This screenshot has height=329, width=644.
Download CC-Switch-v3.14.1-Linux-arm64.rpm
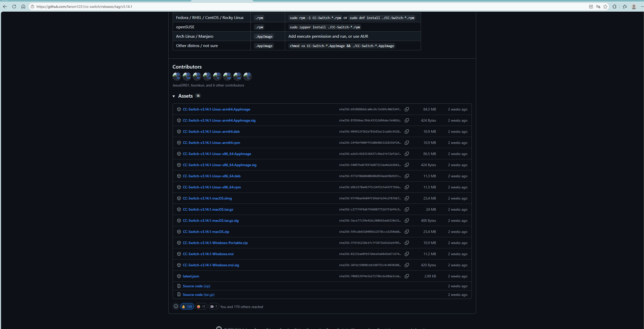coord(211,143)
